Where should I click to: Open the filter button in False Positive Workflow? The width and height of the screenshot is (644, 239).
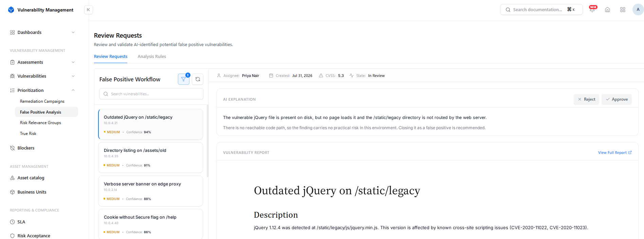(x=184, y=79)
